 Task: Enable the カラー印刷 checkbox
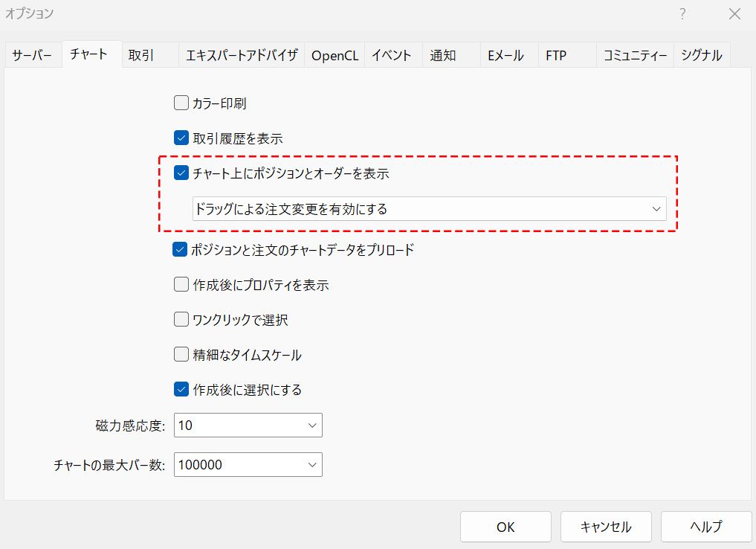pyautogui.click(x=181, y=103)
